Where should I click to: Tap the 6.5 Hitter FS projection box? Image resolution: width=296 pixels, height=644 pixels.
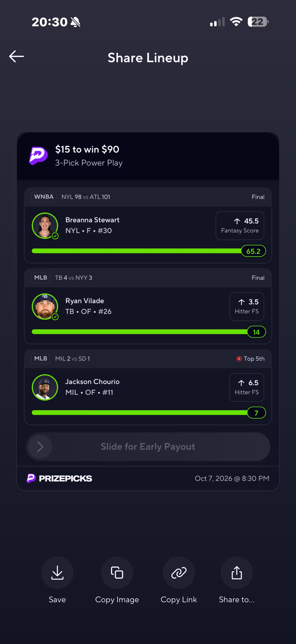coord(247,387)
